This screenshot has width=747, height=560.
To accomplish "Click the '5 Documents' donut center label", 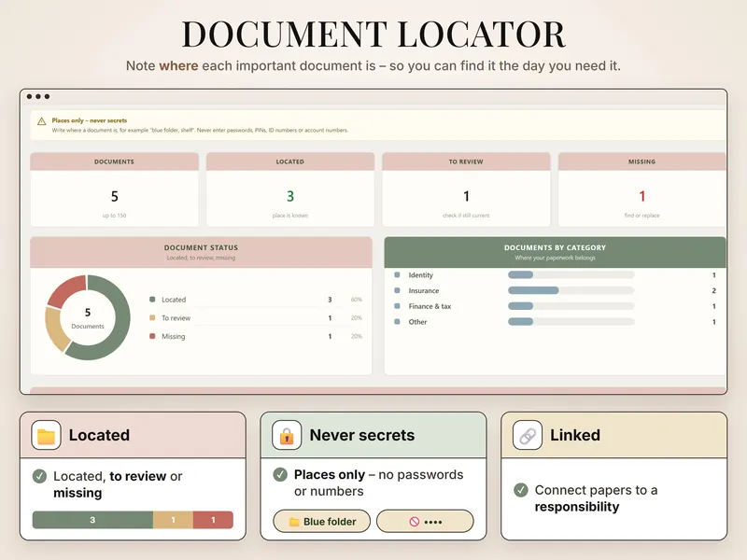I will pyautogui.click(x=88, y=318).
